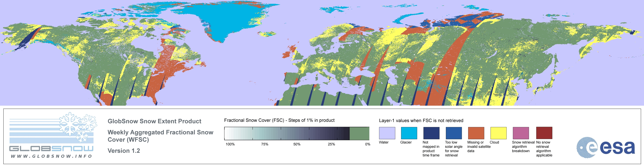Select the blue 'Too low solar angle' swatch

coord(454,133)
